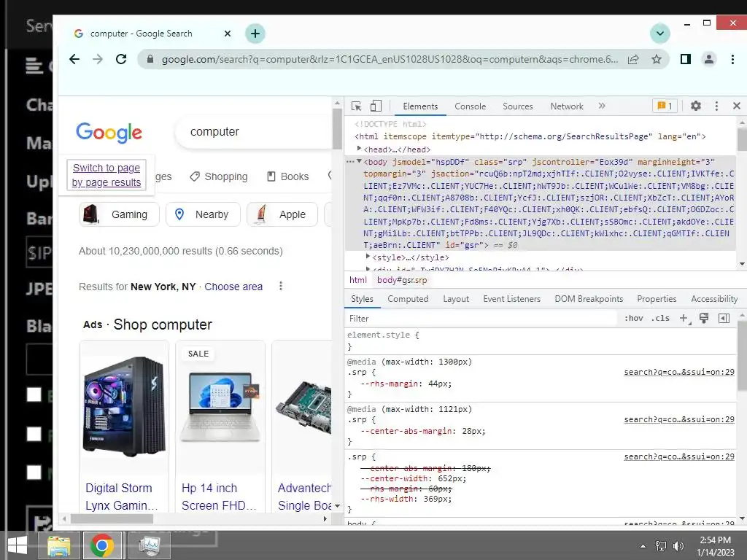The height and width of the screenshot is (560, 747).
Task: Go forward in Chrome
Action: (98, 59)
